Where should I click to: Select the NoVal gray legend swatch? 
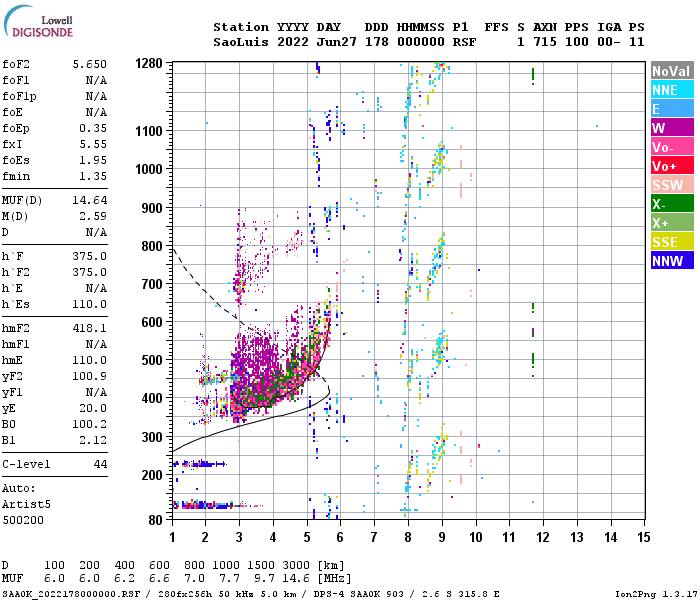[x=672, y=71]
